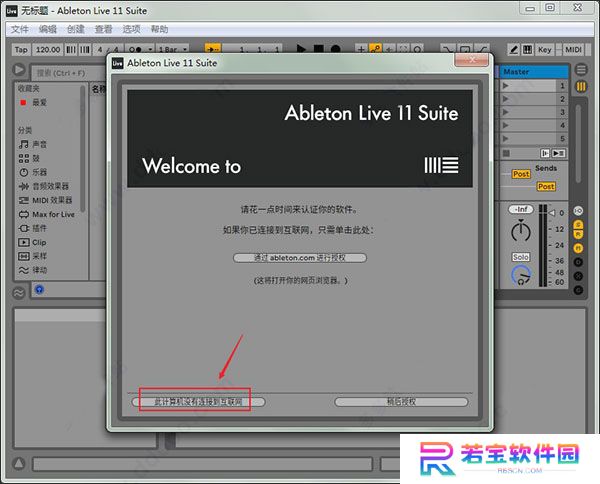Select the 鼓 browser category
This screenshot has height=484, width=600.
[x=36, y=158]
